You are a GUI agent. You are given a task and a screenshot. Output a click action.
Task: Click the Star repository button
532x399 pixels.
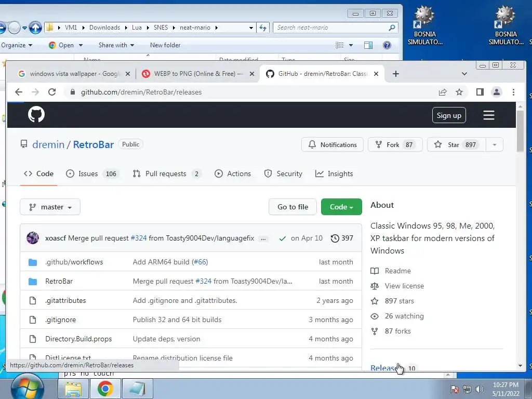456,144
